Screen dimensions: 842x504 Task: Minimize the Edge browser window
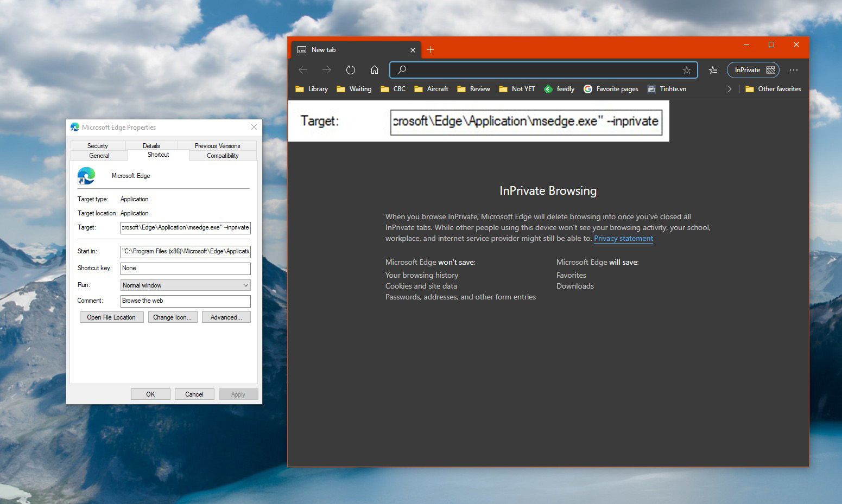(746, 44)
